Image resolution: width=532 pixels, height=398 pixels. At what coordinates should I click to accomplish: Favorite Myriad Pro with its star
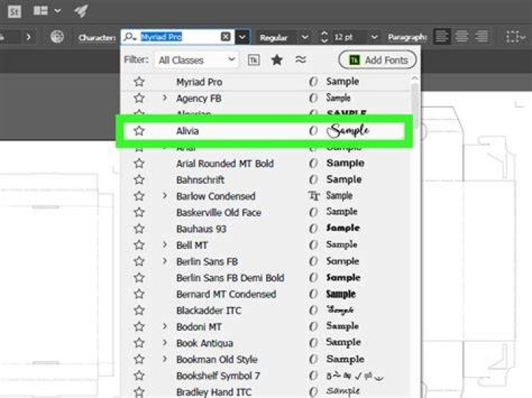pyautogui.click(x=139, y=82)
